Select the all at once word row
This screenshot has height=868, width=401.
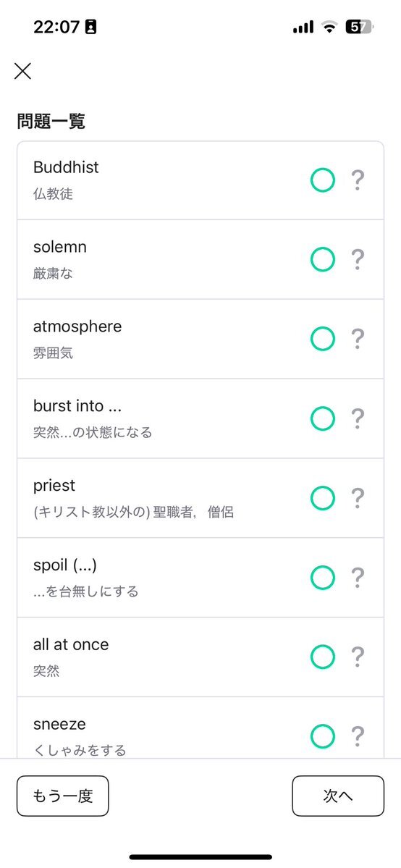(200, 657)
